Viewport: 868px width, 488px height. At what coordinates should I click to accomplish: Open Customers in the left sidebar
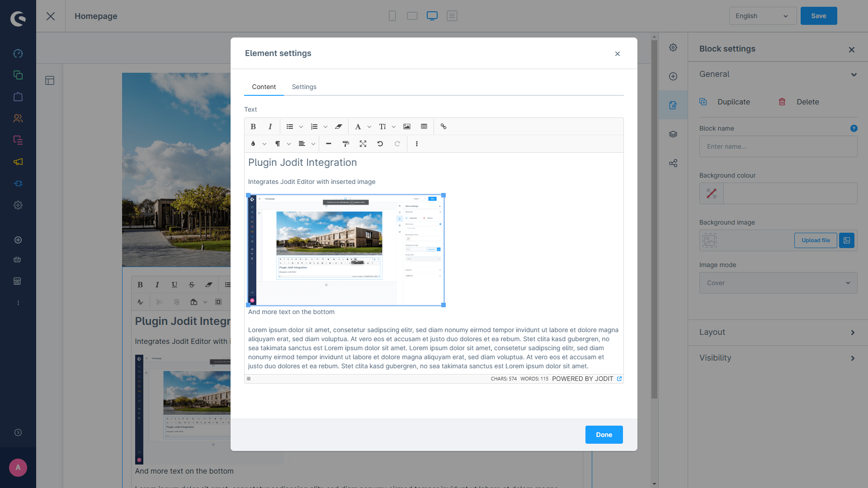point(18,118)
